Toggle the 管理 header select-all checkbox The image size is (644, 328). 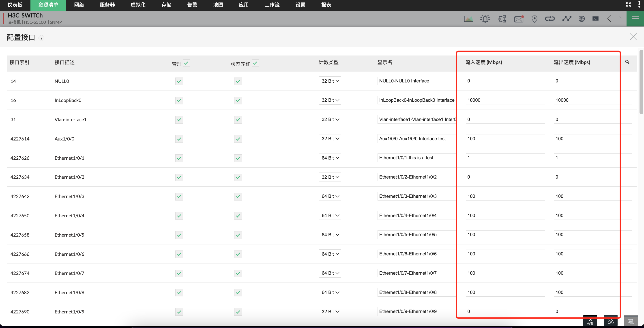[186, 63]
